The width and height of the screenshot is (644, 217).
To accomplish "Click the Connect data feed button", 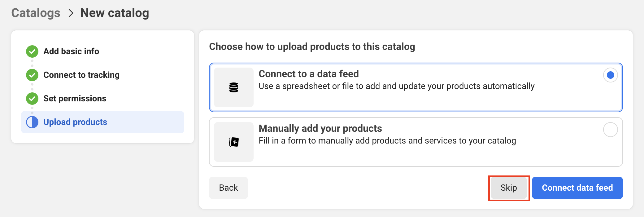I will [x=577, y=188].
